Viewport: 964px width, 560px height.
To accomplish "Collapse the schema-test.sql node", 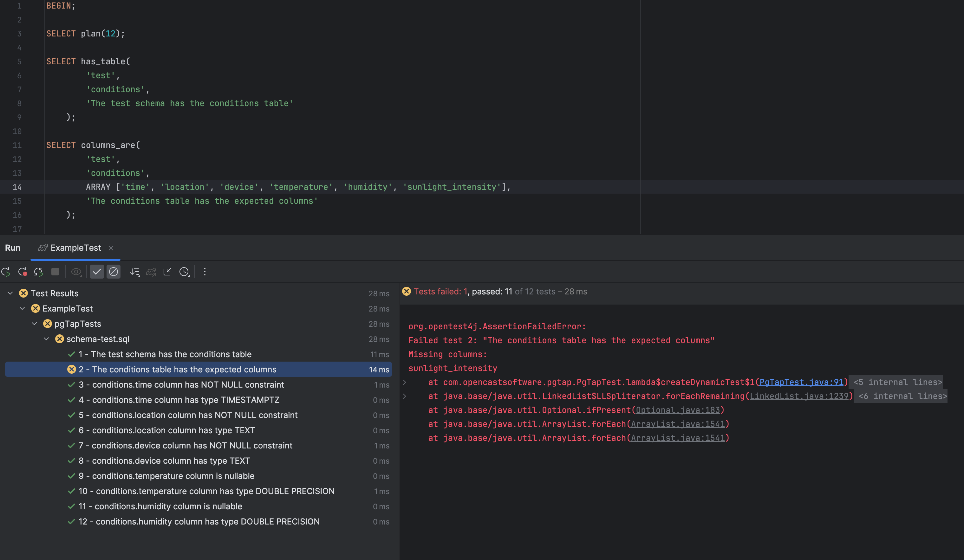I will pyautogui.click(x=46, y=339).
